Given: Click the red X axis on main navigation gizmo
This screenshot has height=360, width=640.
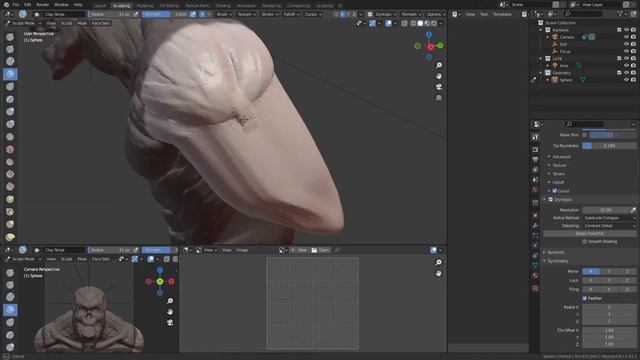Looking at the screenshot, I should pyautogui.click(x=430, y=47).
